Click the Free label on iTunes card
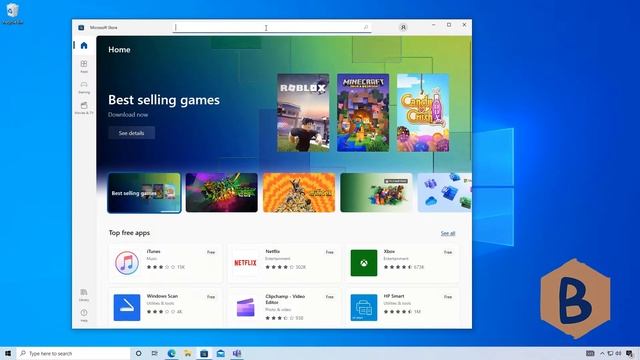Viewport: 640px width, 360px height. pyautogui.click(x=211, y=252)
